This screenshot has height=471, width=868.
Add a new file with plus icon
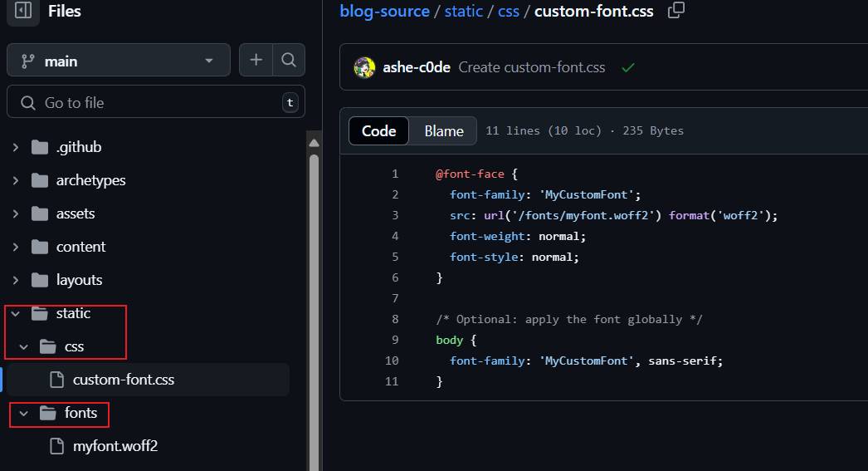(x=256, y=60)
